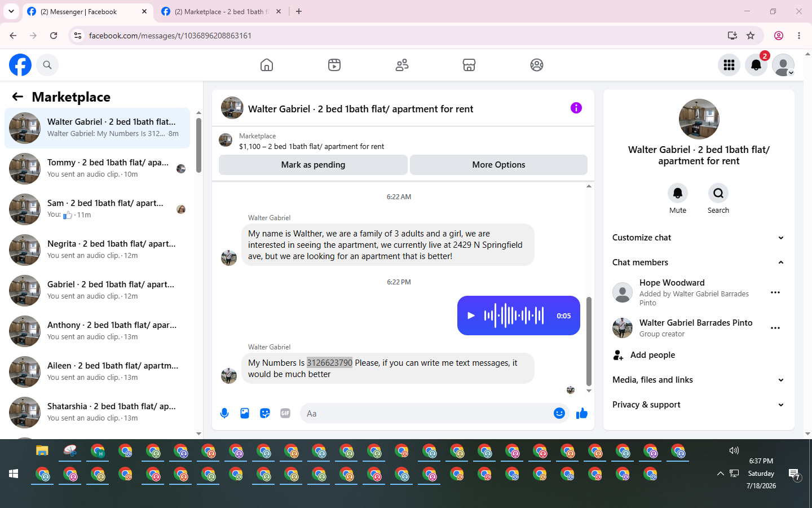
Task: Expand Media, files and links section
Action: [699, 380]
